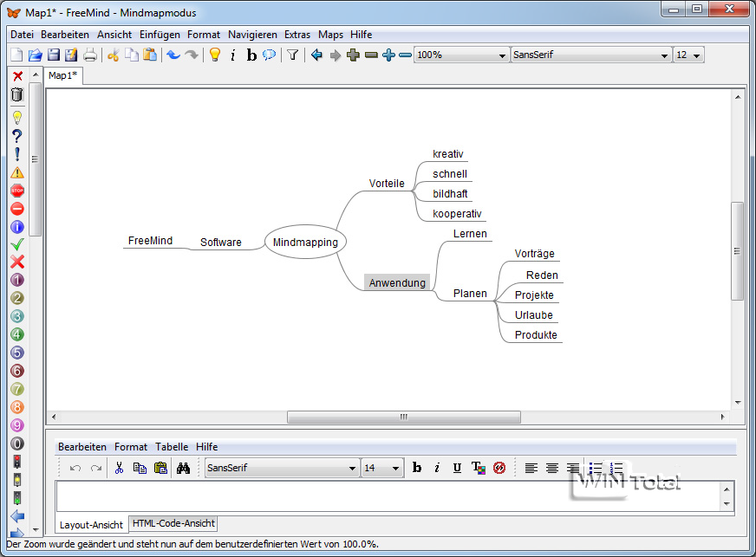Toggle bold in the note editor toolbar

click(417, 468)
